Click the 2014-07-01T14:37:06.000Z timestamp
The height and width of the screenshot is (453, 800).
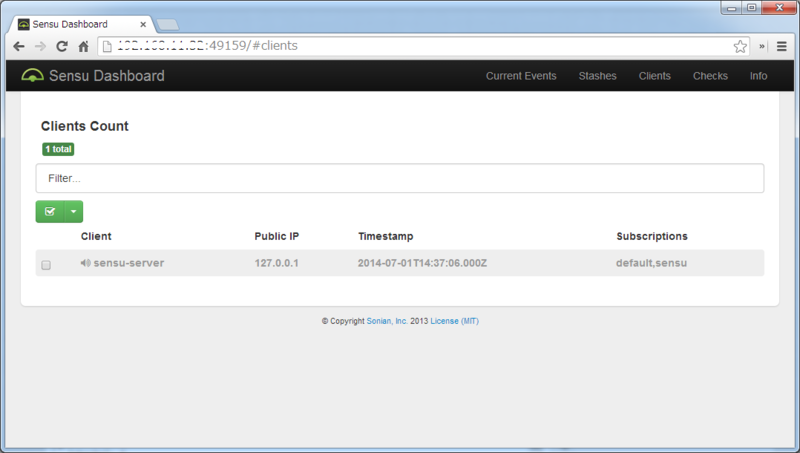422,263
